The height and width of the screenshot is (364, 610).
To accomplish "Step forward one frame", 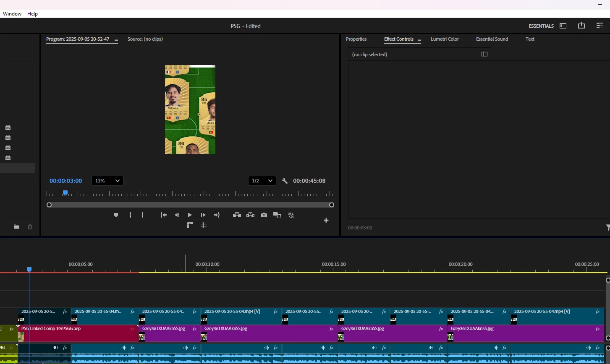I will (203, 215).
